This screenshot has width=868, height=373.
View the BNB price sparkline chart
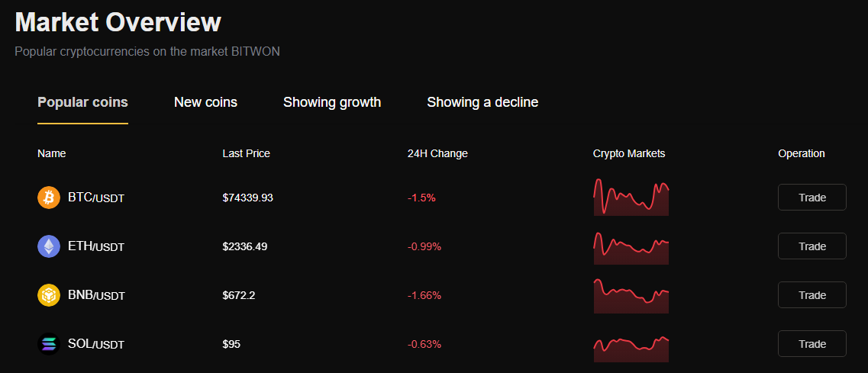coord(631,296)
